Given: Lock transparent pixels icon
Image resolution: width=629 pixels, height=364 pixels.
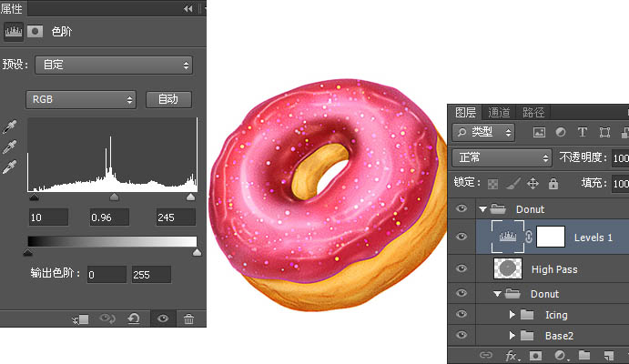Looking at the screenshot, I should [x=493, y=184].
